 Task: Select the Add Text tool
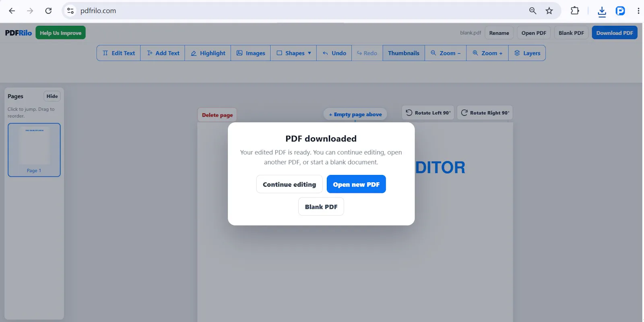[163, 53]
